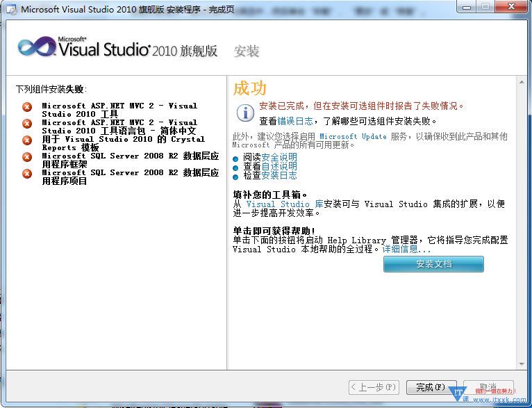Image resolution: width=532 pixels, height=408 pixels.
Task: Click the 取消 button
Action: click(x=488, y=387)
